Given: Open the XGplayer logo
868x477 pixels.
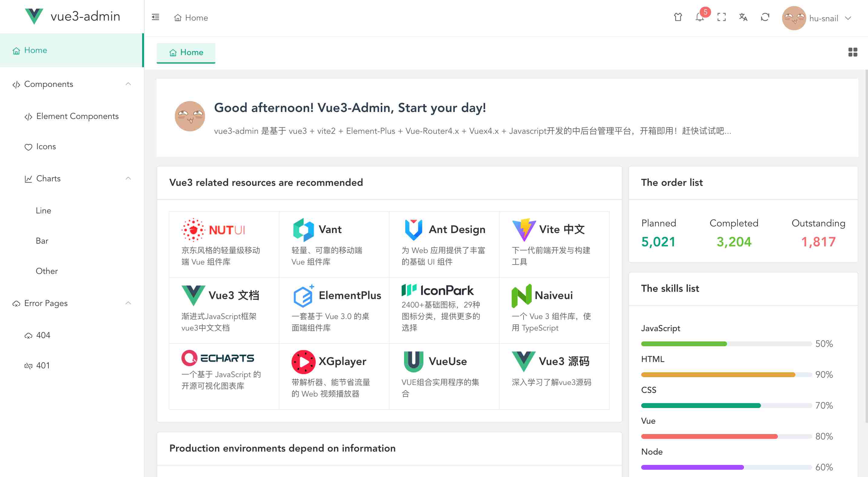Looking at the screenshot, I should click(303, 361).
